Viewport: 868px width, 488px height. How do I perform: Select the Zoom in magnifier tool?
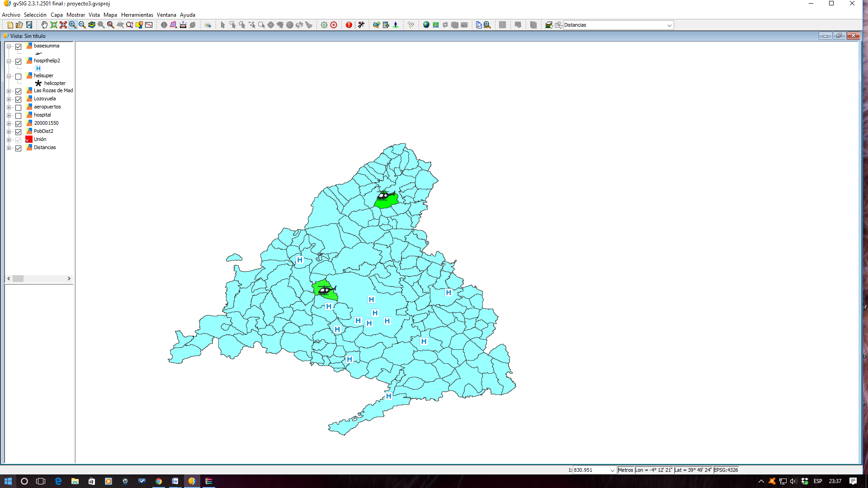tap(73, 25)
